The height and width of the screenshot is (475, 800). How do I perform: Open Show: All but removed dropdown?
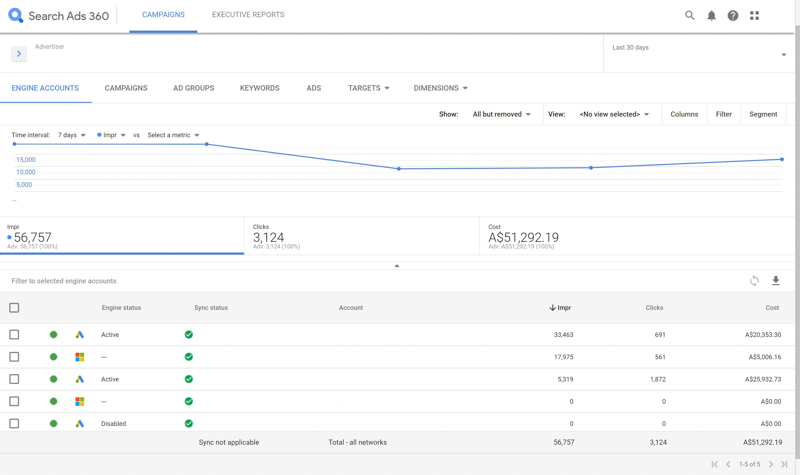[x=502, y=114]
